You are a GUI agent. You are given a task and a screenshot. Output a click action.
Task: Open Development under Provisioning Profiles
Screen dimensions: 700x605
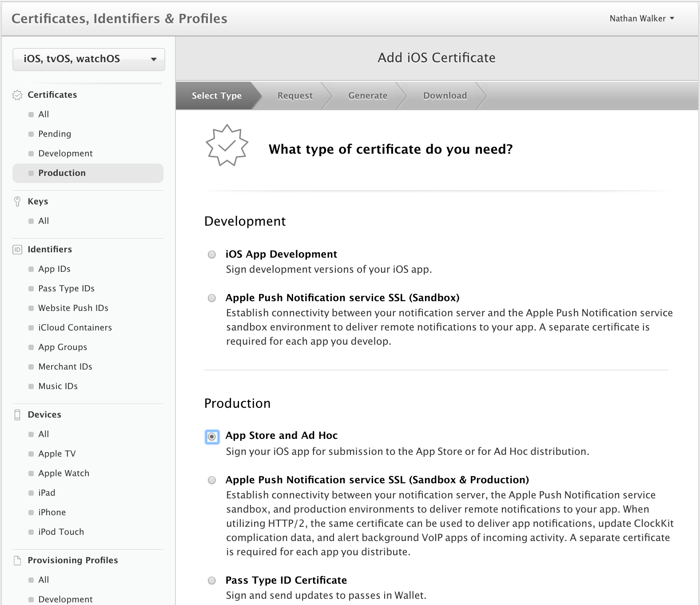[65, 600]
